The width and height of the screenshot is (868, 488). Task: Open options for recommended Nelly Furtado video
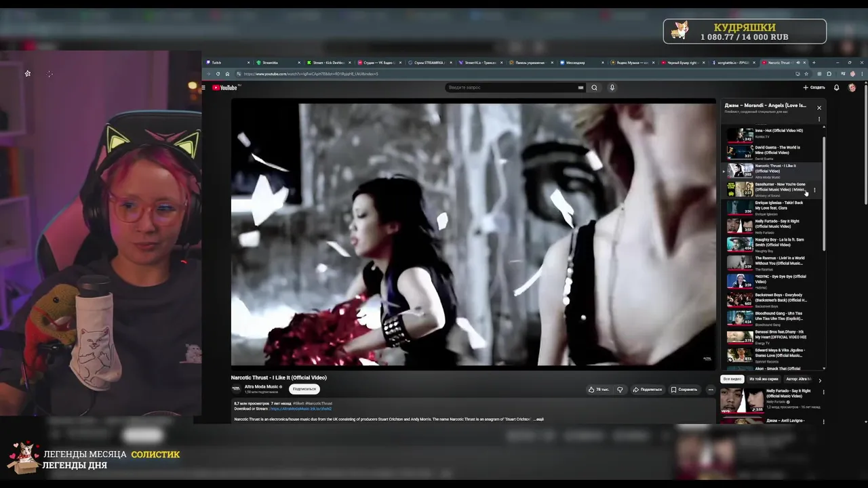823,392
